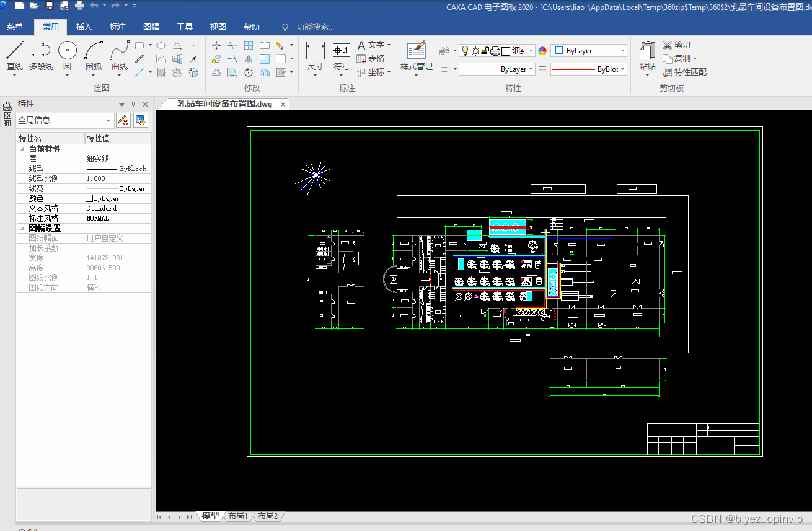Select the hatch fill tool in 绘图
812x531 pixels.
(161, 72)
